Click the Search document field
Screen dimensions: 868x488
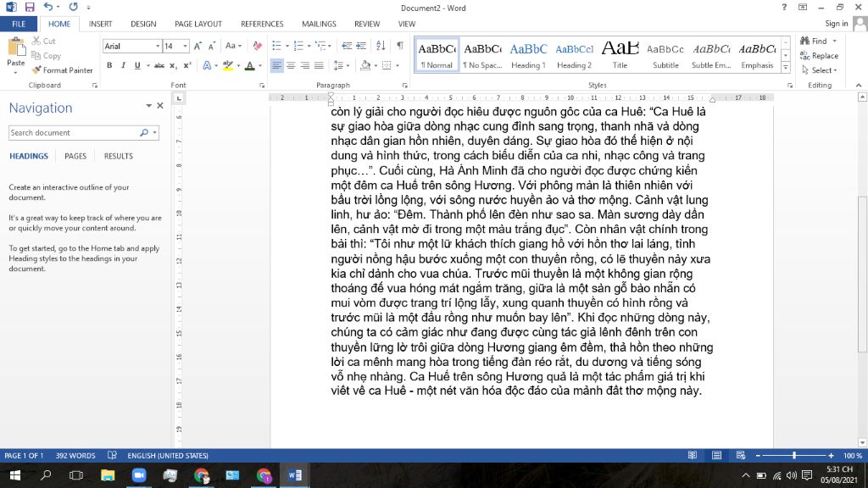[73, 133]
